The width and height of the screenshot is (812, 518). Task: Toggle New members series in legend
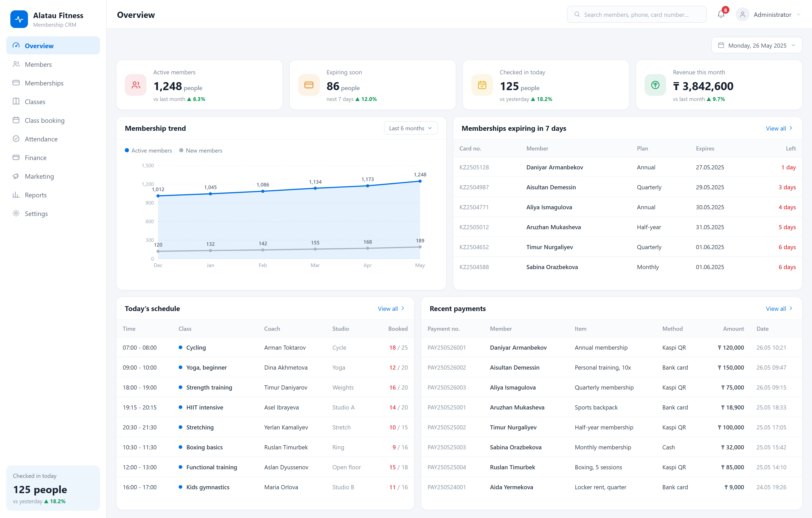pyautogui.click(x=201, y=150)
